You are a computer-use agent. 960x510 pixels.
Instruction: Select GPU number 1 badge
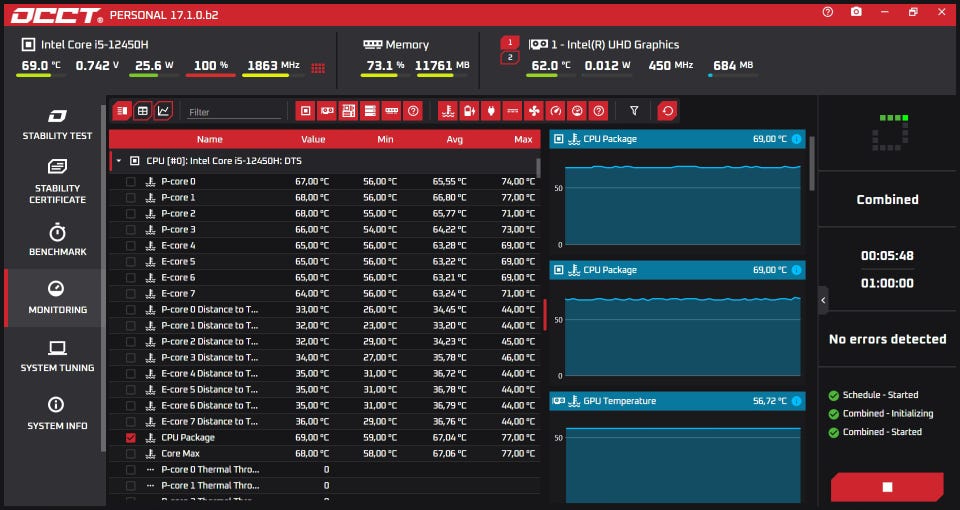510,42
